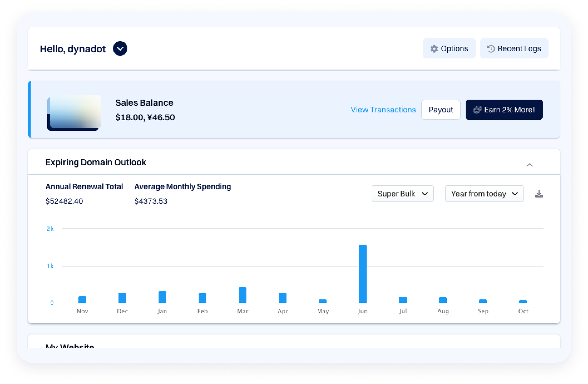
Task: Open the Year from today dropdown
Action: click(x=484, y=194)
